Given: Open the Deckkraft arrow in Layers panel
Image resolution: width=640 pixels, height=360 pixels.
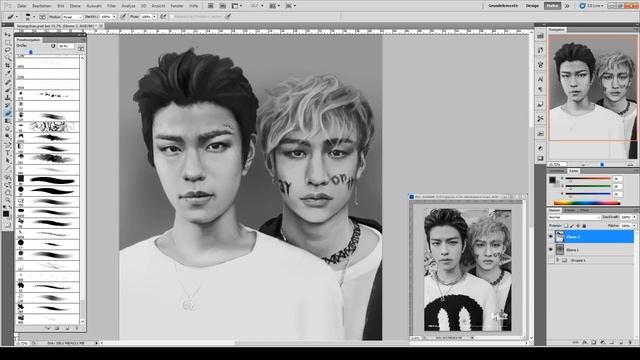Looking at the screenshot, I should (x=635, y=217).
